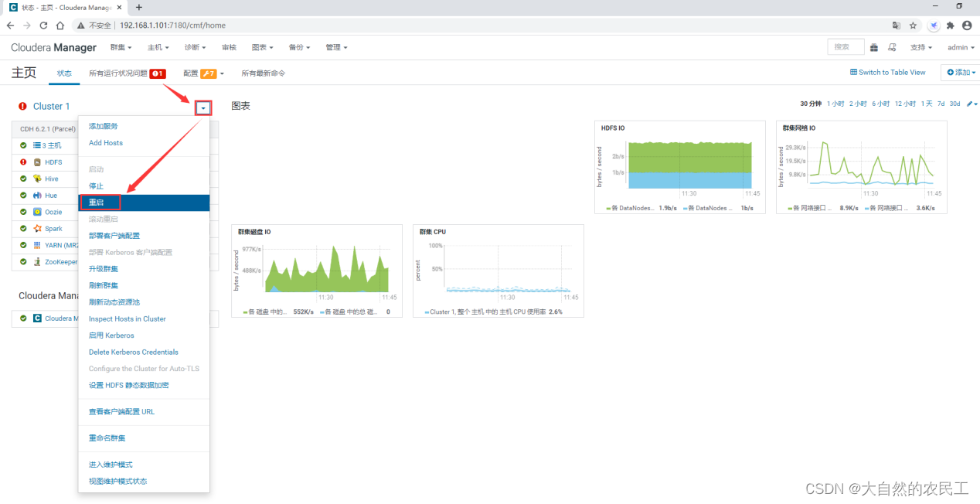This screenshot has height=504, width=980.
Task: Open the 审核 navbar item
Action: click(229, 47)
